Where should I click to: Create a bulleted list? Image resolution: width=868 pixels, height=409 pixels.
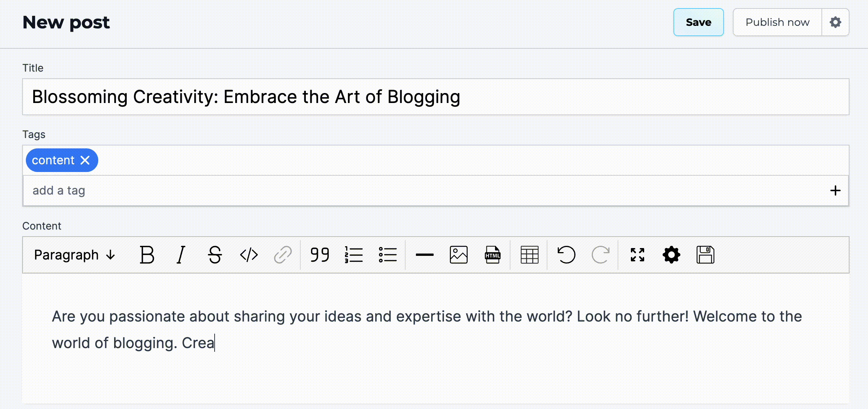387,255
